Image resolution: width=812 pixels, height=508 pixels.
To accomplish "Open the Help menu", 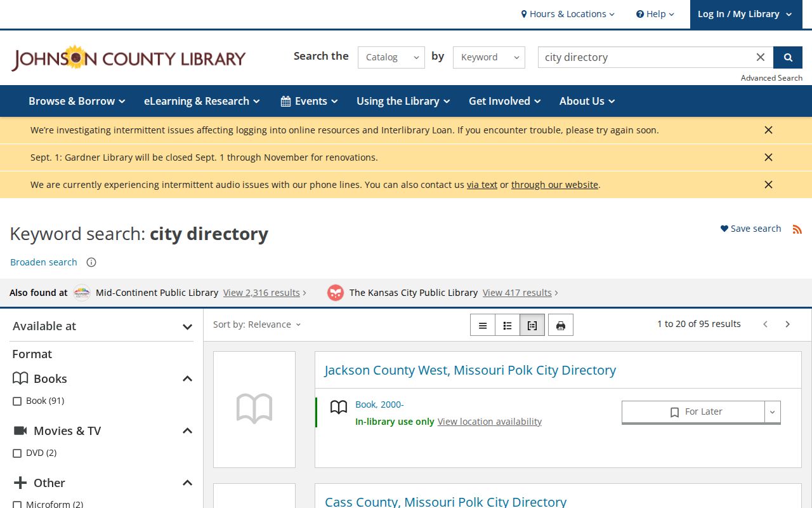I will point(655,14).
